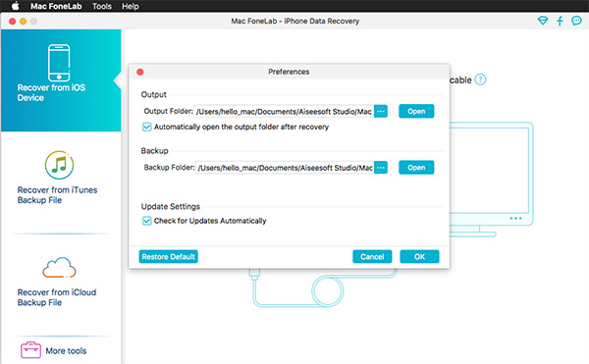Open the Output Folder
The image size is (589, 364).
[x=416, y=111]
